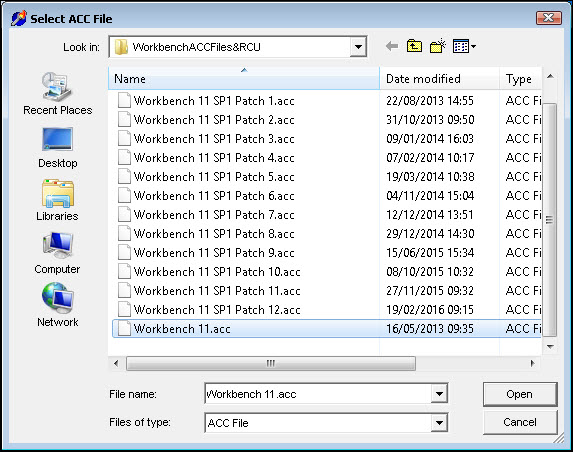Click the horizontal scrollbar thumb
Viewport: 573px width, 452px height.
[x=271, y=363]
